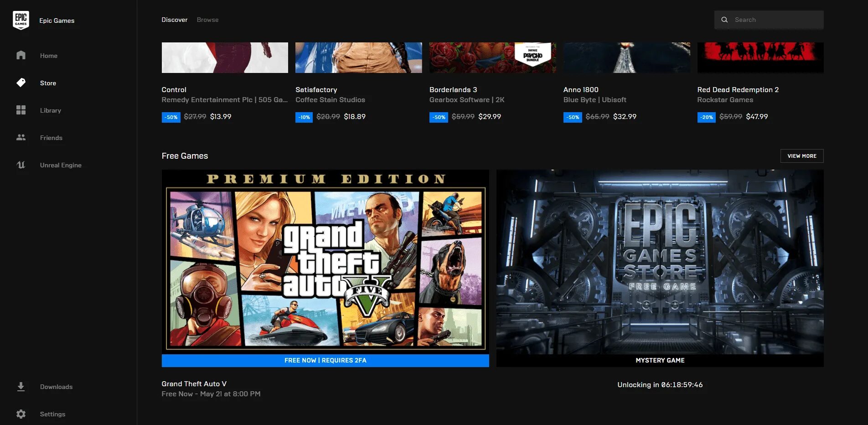868x425 pixels.
Task: Click the Control -50% discount badge
Action: tap(171, 117)
